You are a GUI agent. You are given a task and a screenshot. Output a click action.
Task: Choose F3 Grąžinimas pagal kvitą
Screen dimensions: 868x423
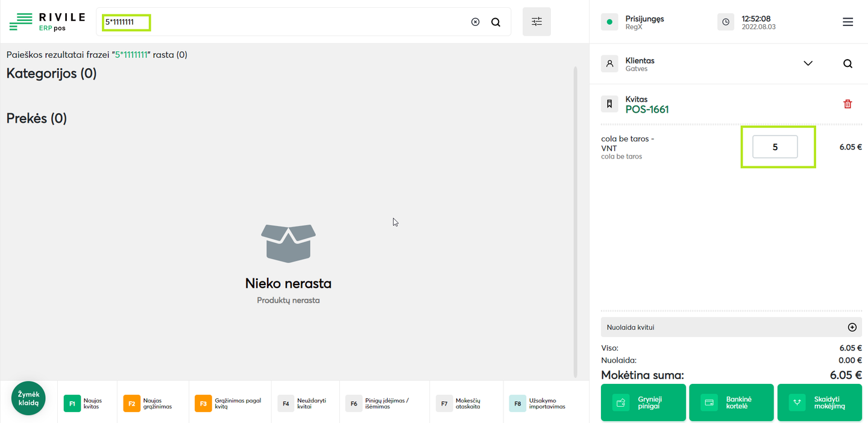click(230, 403)
